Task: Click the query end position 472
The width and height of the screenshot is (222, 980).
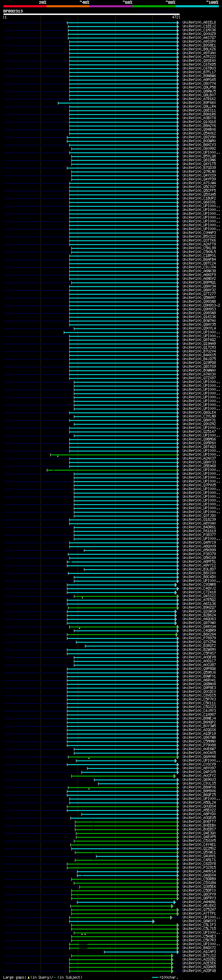Action: point(175,17)
